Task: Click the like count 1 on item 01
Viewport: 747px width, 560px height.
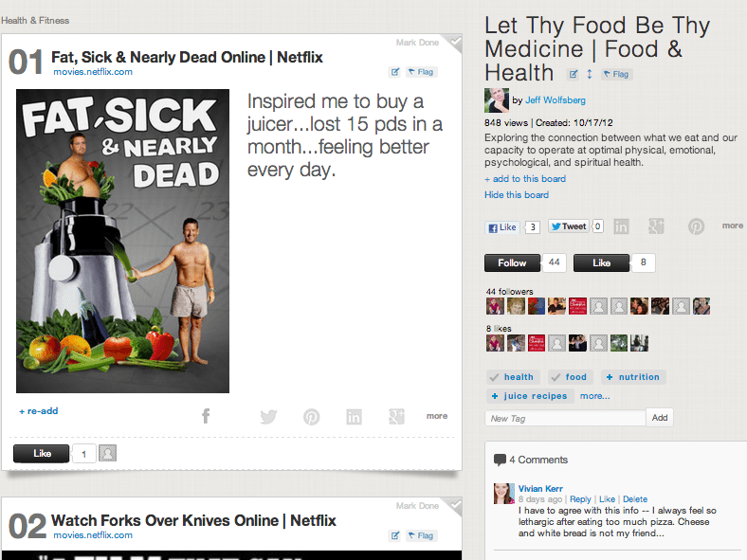Action: [83, 454]
